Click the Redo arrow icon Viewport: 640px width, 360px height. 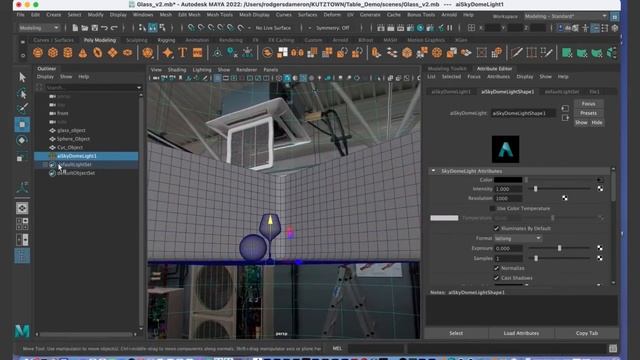click(x=114, y=28)
